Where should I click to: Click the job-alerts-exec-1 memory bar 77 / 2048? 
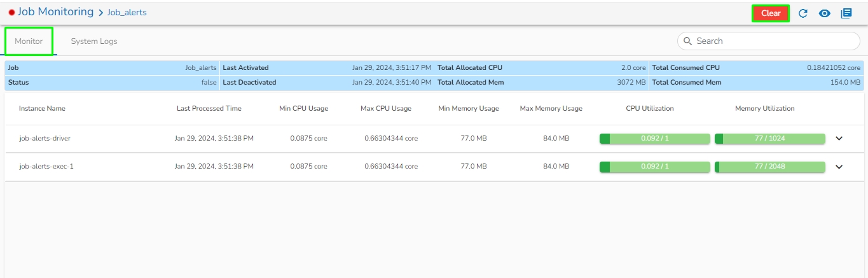[x=769, y=167]
